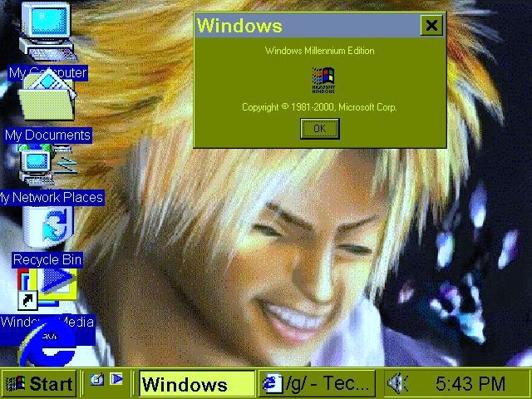Viewport: 532px width, 399px height.
Task: Click the Recycle Bin label
Action: 47,260
